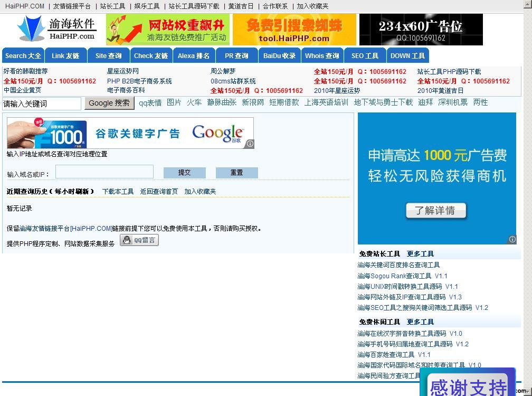The width and height of the screenshot is (532, 396).
Task: Switch to the DOWN 工具 tab
Action: (x=407, y=55)
